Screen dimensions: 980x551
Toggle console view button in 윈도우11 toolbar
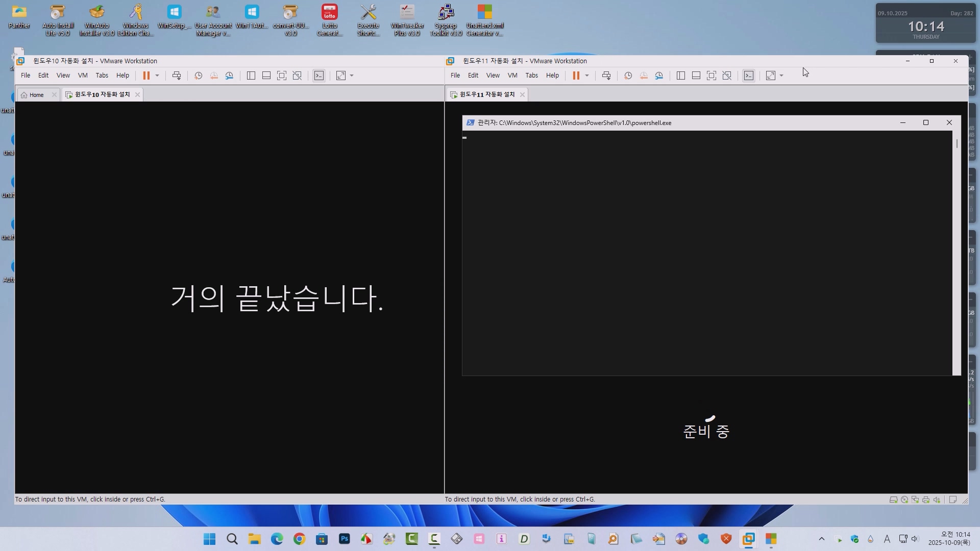tap(749, 76)
